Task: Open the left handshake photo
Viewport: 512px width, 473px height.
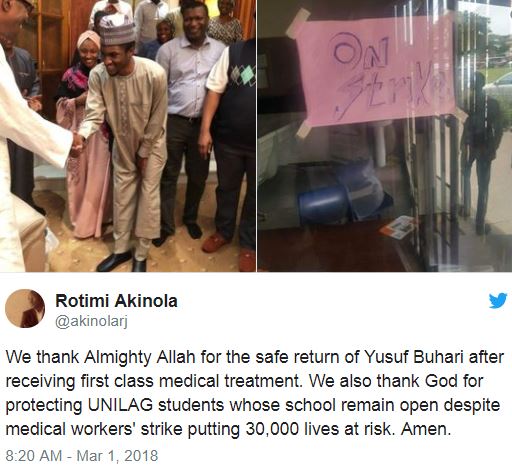Action: click(128, 136)
